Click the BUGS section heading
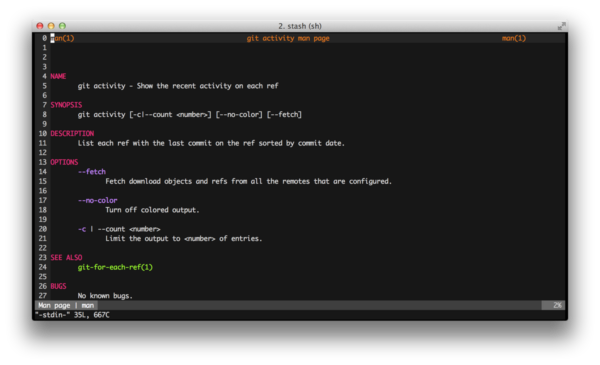 click(x=58, y=286)
